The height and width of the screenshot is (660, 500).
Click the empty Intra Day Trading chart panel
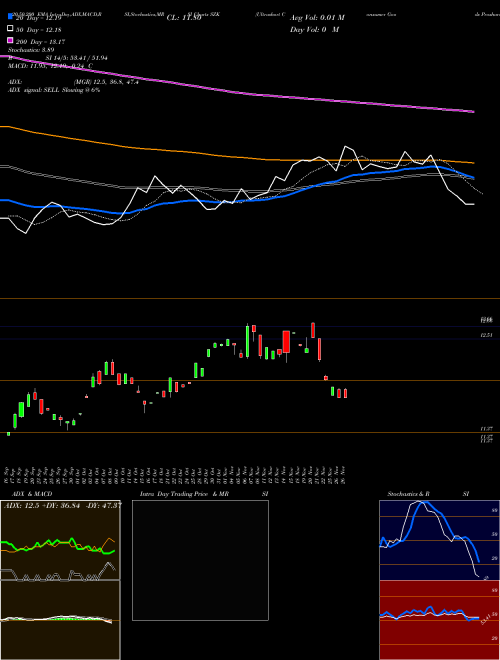(x=200, y=560)
